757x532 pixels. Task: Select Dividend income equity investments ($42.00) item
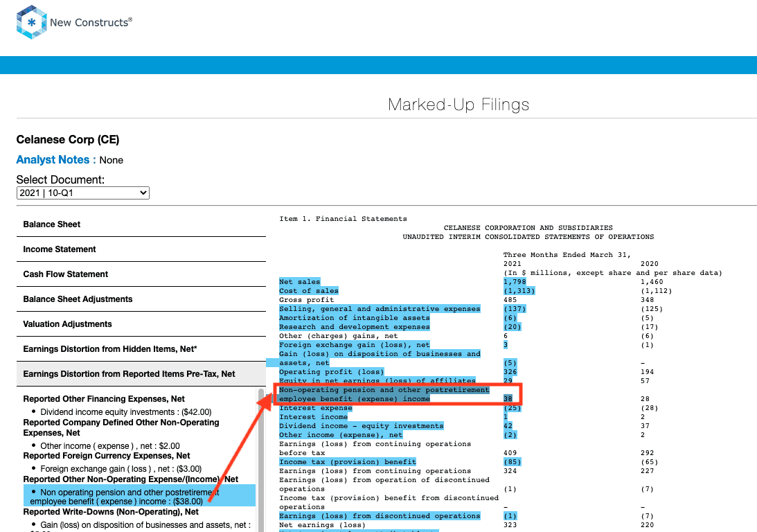click(x=125, y=412)
